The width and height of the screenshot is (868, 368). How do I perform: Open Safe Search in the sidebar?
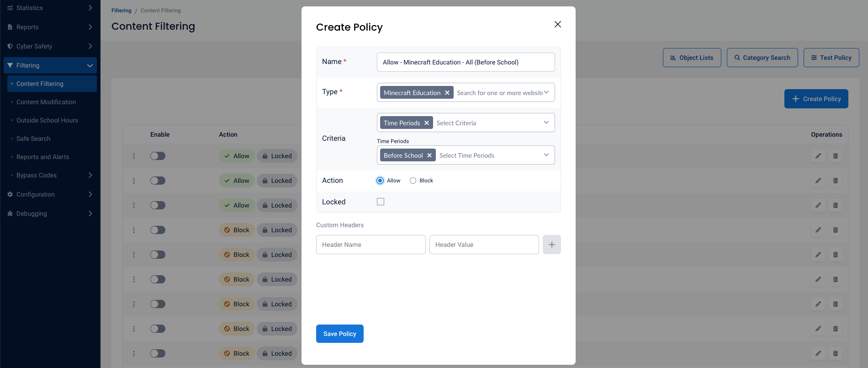click(33, 139)
